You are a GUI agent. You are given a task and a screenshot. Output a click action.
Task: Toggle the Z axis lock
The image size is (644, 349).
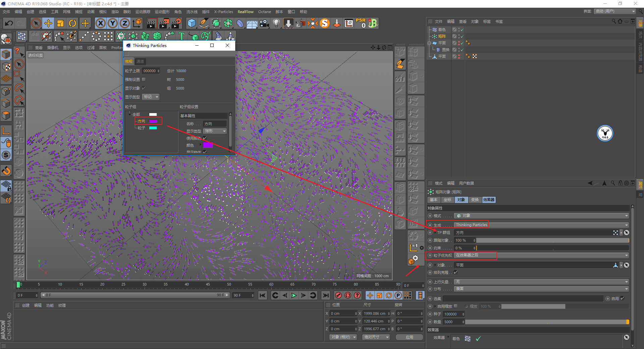[x=125, y=23]
